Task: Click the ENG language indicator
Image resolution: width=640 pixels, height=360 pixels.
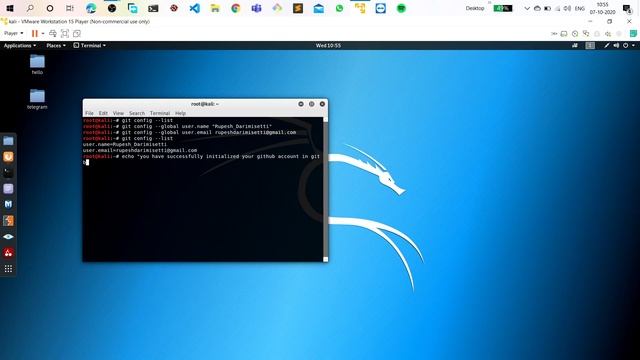Action: coord(580,8)
